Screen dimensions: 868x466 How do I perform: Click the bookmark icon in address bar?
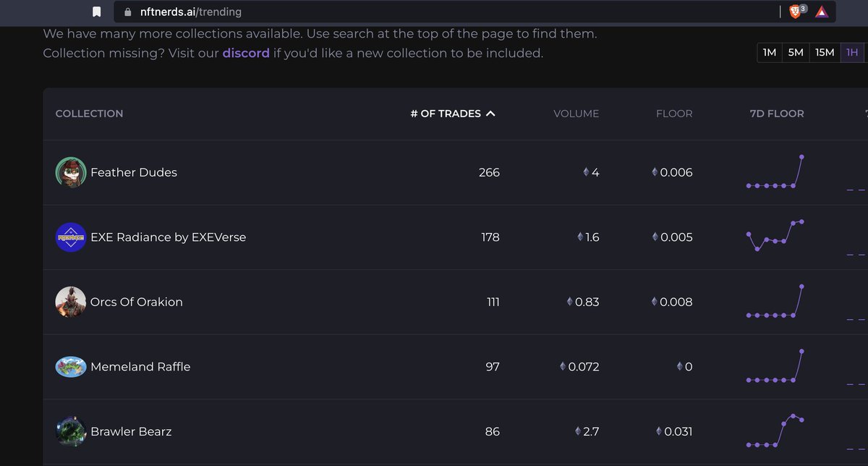[97, 12]
